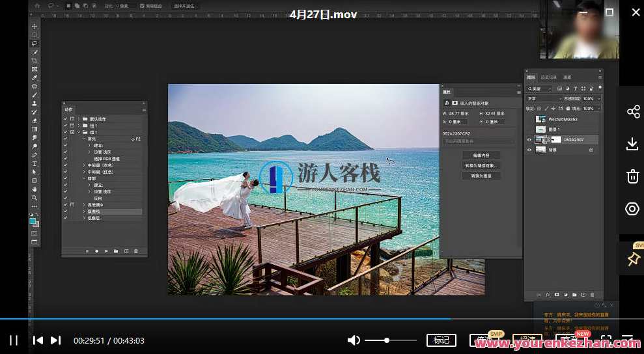The height and width of the screenshot is (354, 644).
Task: Select the Crop tool
Action: click(35, 61)
